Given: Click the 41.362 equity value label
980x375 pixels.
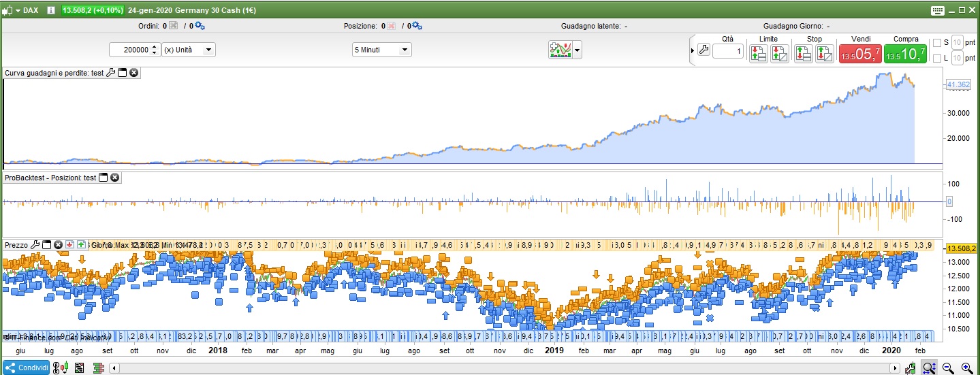Looking at the screenshot, I should [x=958, y=84].
